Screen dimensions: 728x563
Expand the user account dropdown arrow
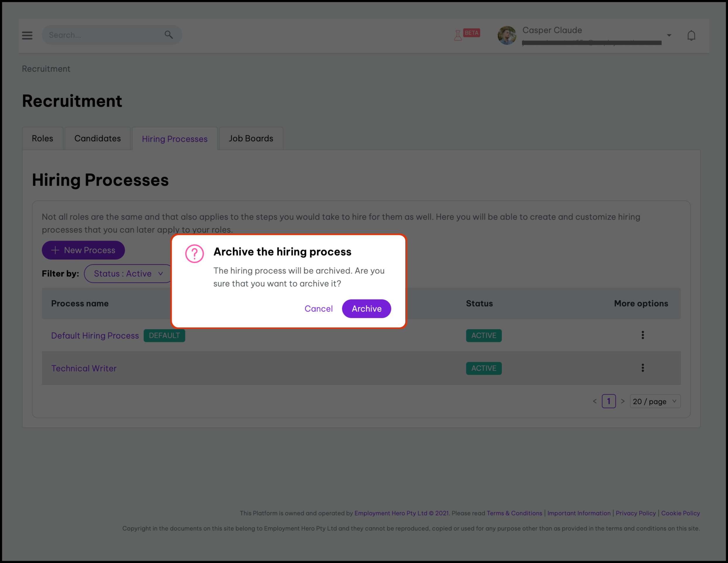[669, 35]
